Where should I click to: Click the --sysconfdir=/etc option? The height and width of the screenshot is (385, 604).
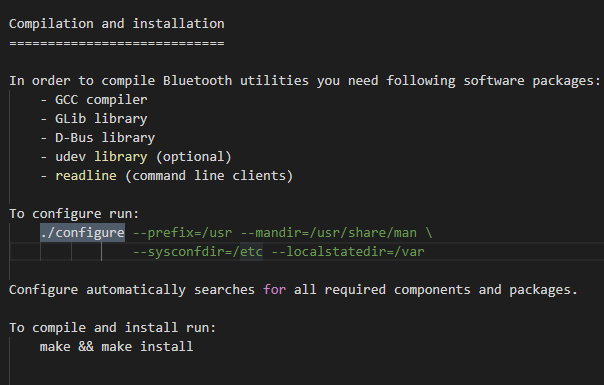[x=198, y=252]
